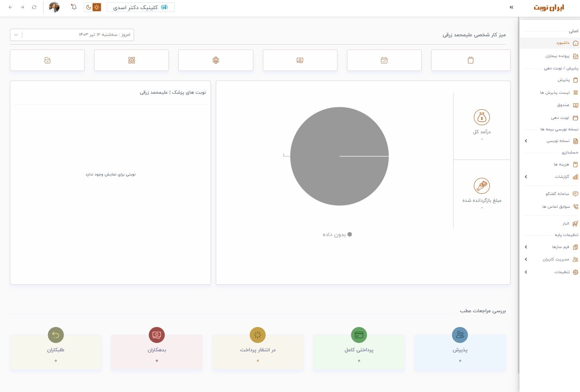The width and height of the screenshot is (580, 392).
Task: Click sidebar header اصلی
Action: (574, 31)
